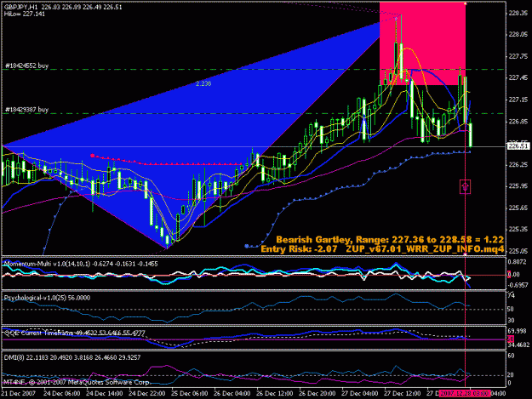Click the red dot at start of dotted line
Viewport: 532px width, 399px height.
pyautogui.click(x=92, y=156)
